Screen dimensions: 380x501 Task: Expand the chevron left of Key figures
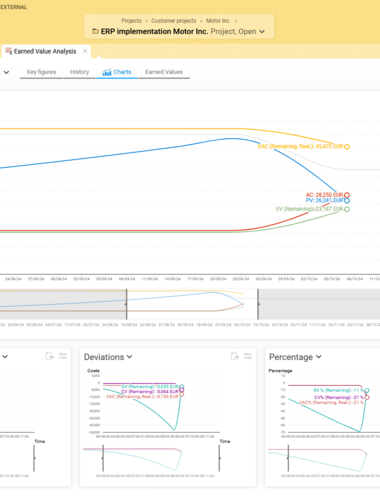6,72
